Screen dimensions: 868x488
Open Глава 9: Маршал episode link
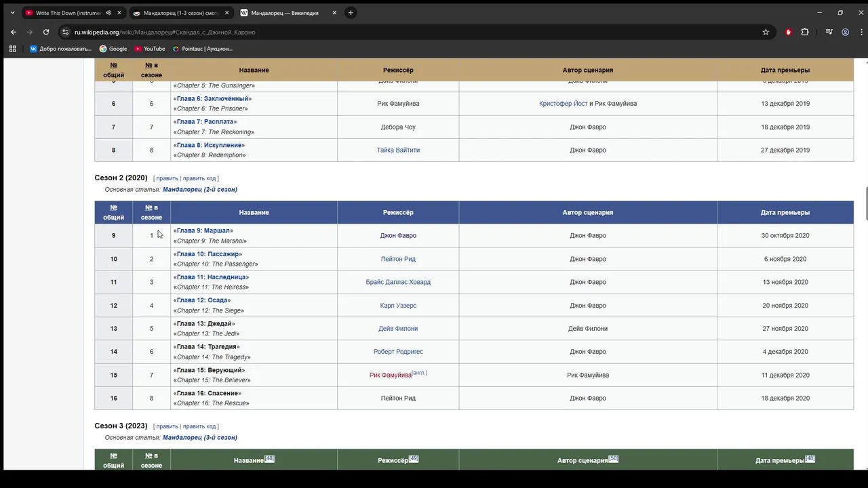pos(205,230)
